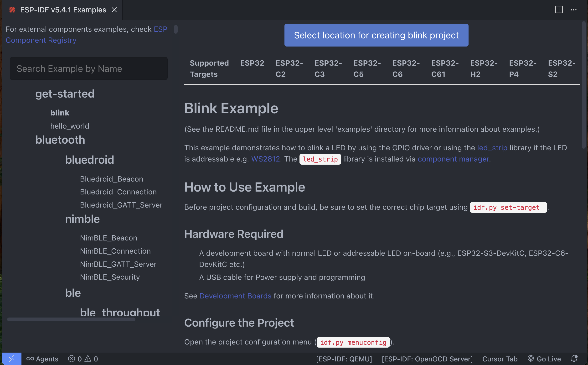Screen dimensions: 588x365
Task: Click the remote window status bar icon
Action: [x=11, y=359]
